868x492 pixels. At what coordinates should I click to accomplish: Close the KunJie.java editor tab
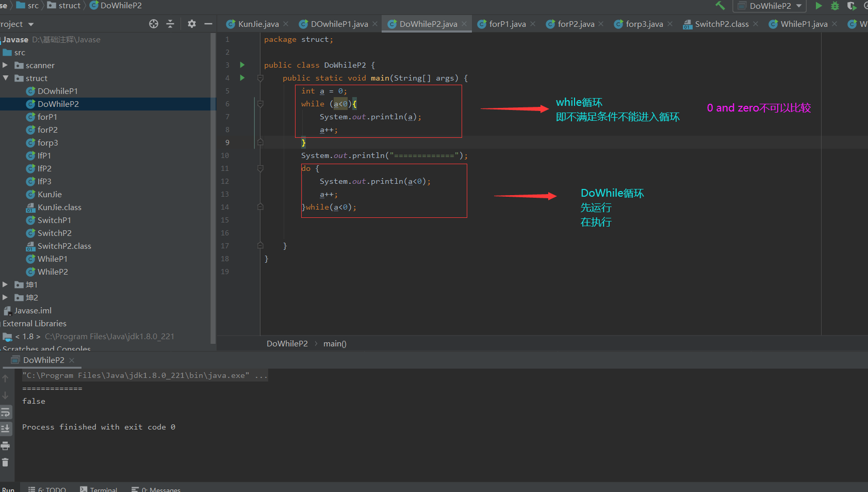pos(286,24)
